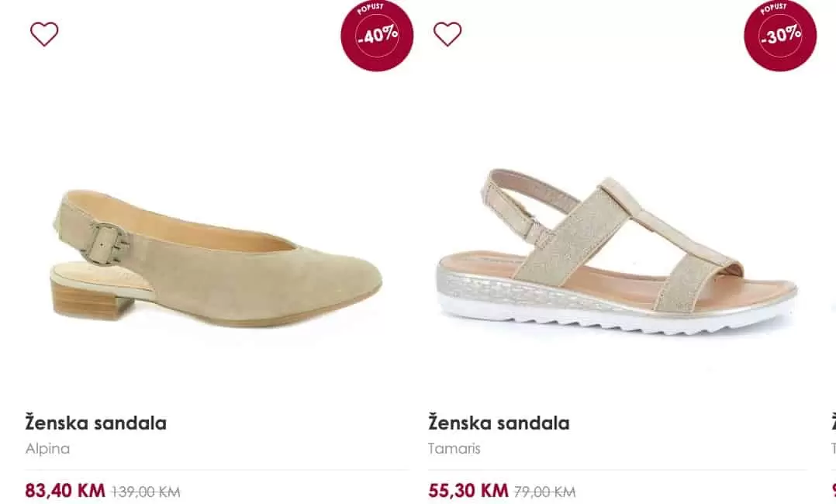Viewport: 836px width, 504px height.
Task: Click the POPUST badge on the left product
Action: 376,34
